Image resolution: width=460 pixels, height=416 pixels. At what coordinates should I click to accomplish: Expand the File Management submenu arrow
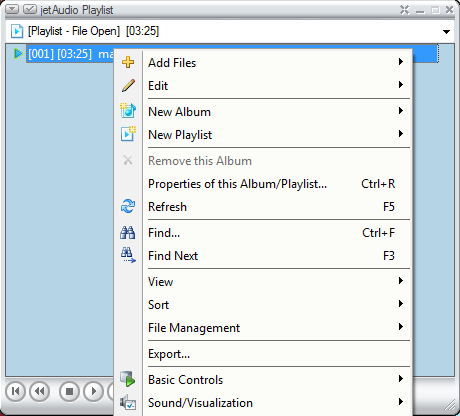(401, 327)
